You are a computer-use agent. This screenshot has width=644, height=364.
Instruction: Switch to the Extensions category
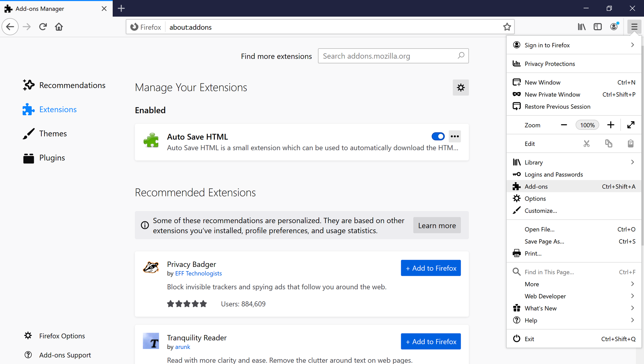[x=50, y=109]
